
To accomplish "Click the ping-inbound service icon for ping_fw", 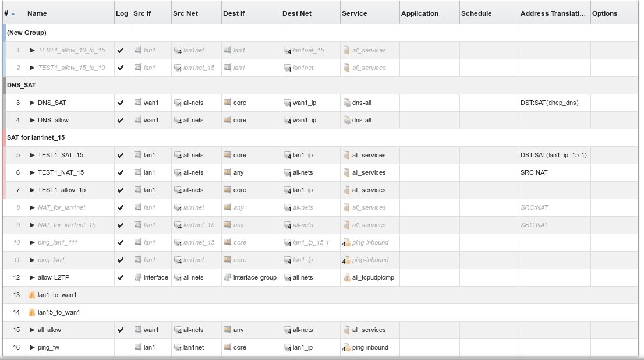I will 346,348.
